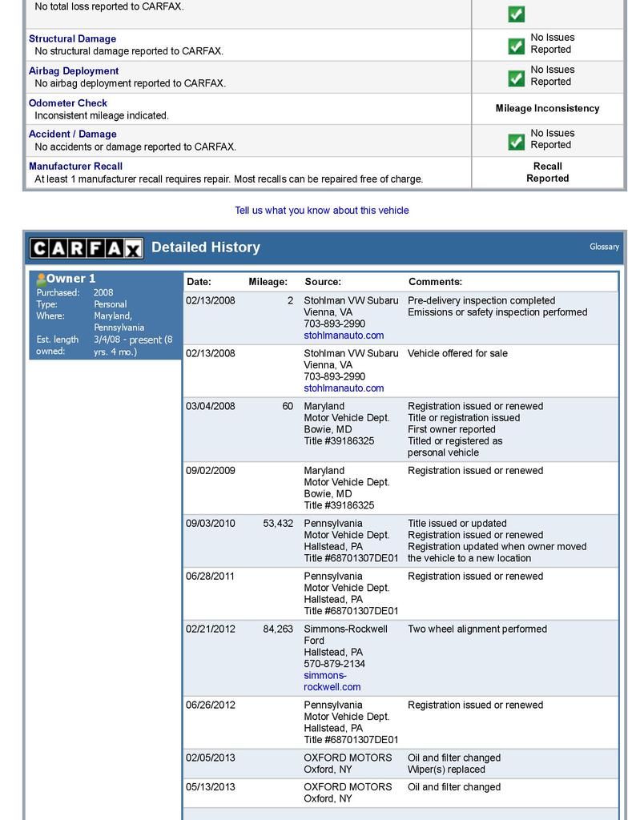Click the green checkmark beside the total loss entry
Image resolution: width=644 pixels, height=820 pixels.
click(516, 14)
